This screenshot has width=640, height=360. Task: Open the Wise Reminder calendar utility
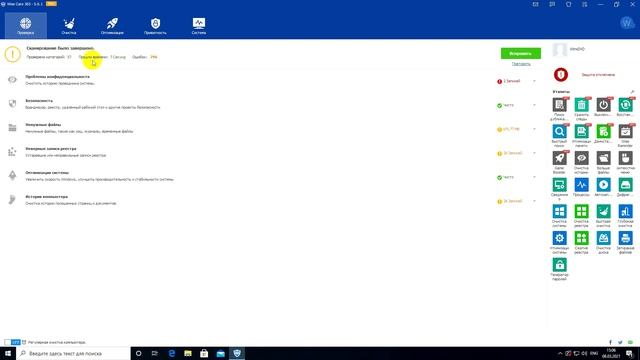[x=625, y=131]
